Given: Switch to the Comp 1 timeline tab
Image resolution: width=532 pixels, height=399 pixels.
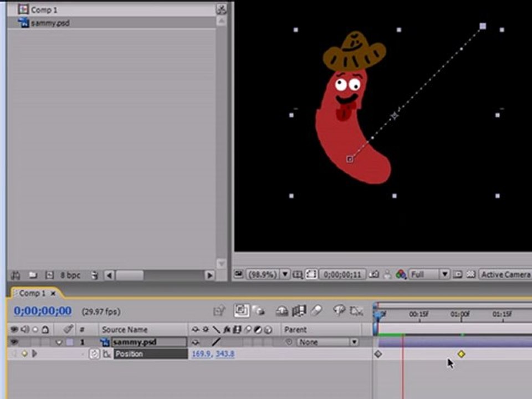Looking at the screenshot, I should click(x=32, y=293).
